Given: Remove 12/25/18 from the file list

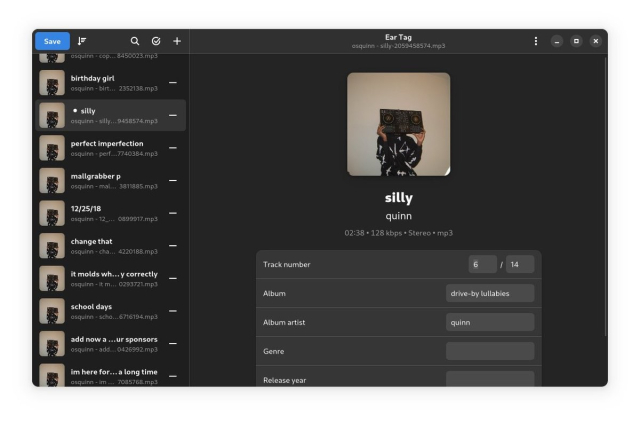Looking at the screenshot, I should 173,213.
